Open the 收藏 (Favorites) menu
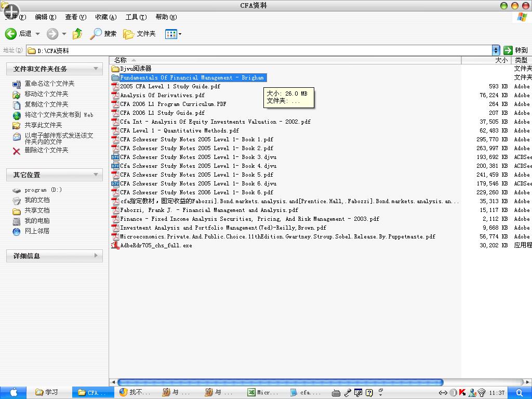This screenshot has width=532, height=399. pyautogui.click(x=106, y=17)
